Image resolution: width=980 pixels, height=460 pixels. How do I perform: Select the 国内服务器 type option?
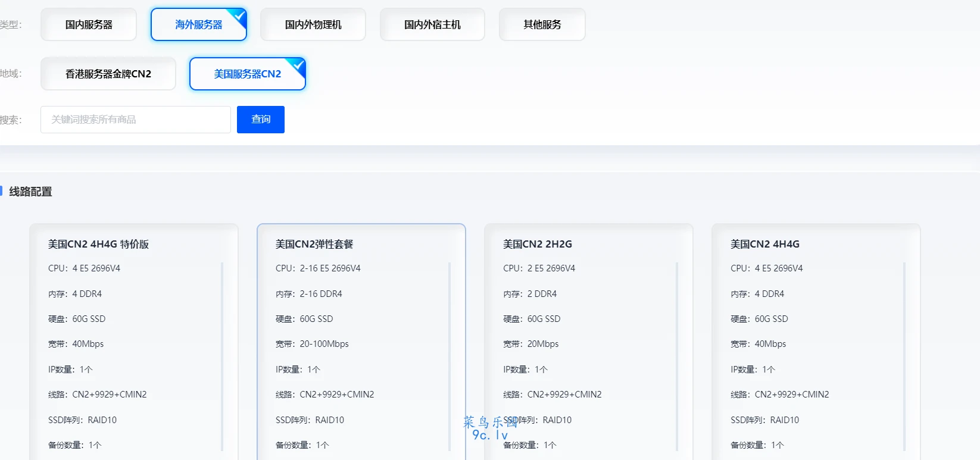[x=89, y=24]
